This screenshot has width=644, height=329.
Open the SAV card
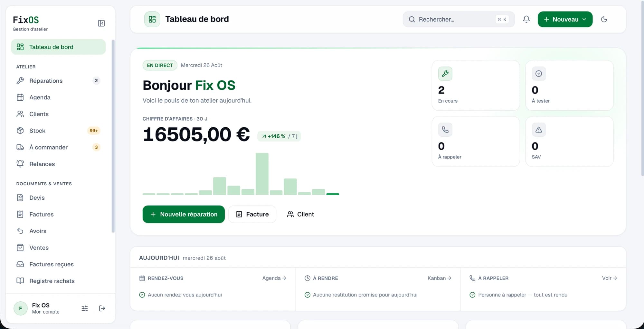pos(569,142)
